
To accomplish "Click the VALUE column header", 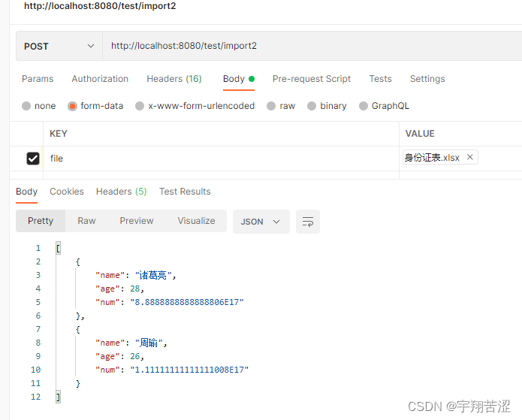I will click(420, 134).
